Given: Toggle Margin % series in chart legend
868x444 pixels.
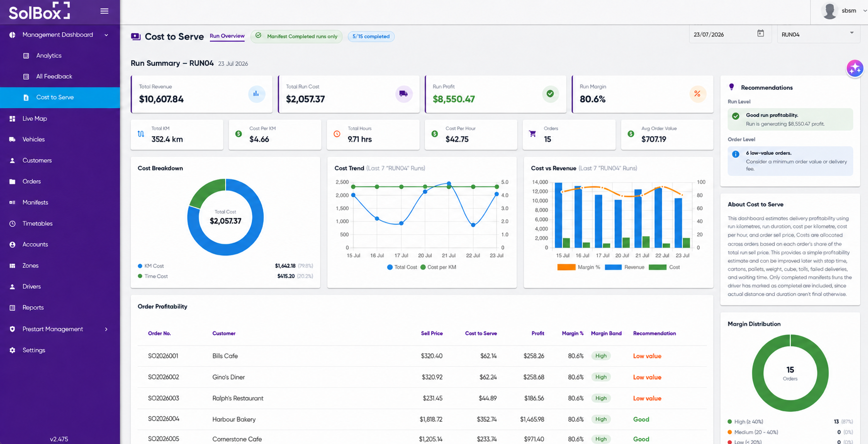Looking at the screenshot, I should pyautogui.click(x=579, y=267).
